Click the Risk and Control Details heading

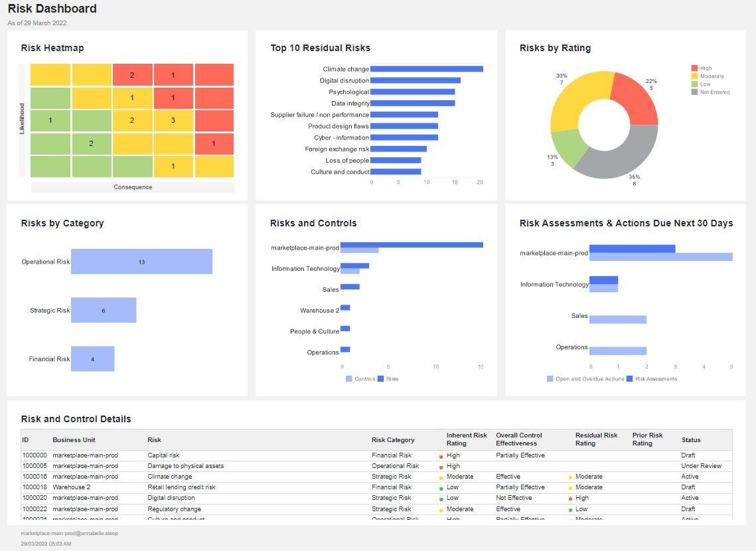pyautogui.click(x=76, y=419)
